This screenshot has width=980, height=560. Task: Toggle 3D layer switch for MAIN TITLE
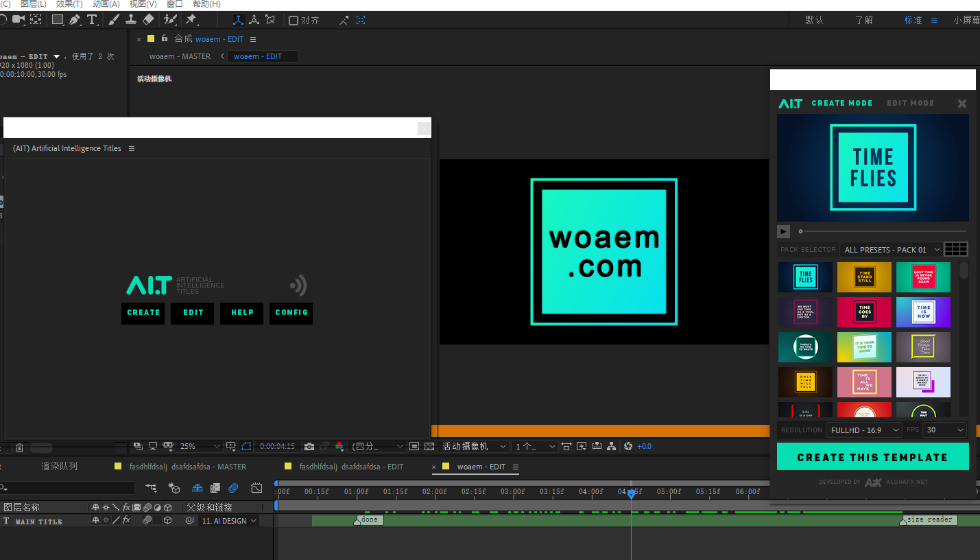coord(167,521)
